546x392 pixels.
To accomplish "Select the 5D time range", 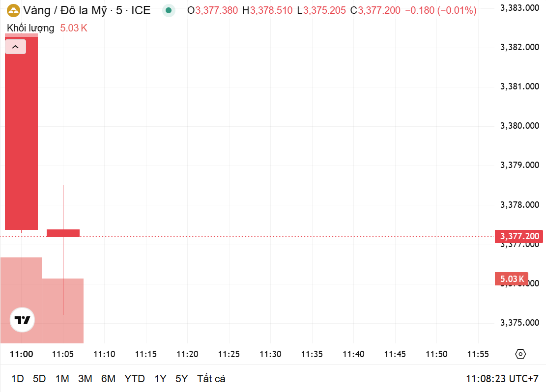I will 39,378.
